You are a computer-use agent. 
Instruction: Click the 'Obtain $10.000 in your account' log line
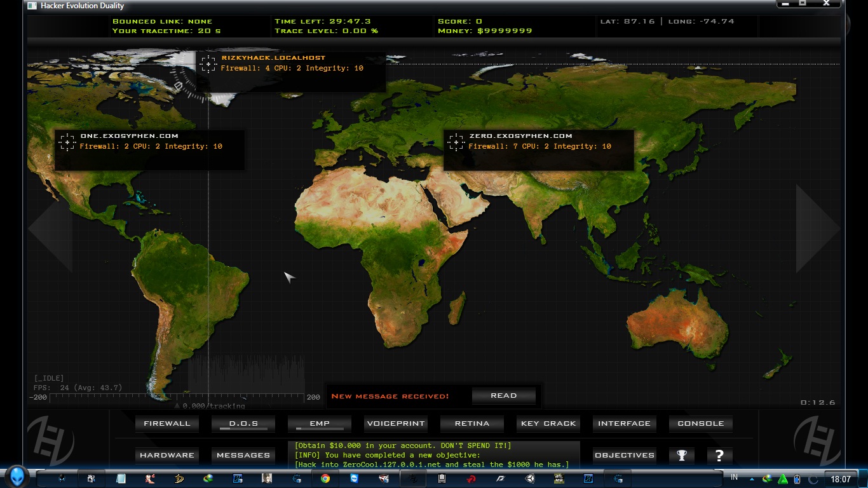click(403, 445)
